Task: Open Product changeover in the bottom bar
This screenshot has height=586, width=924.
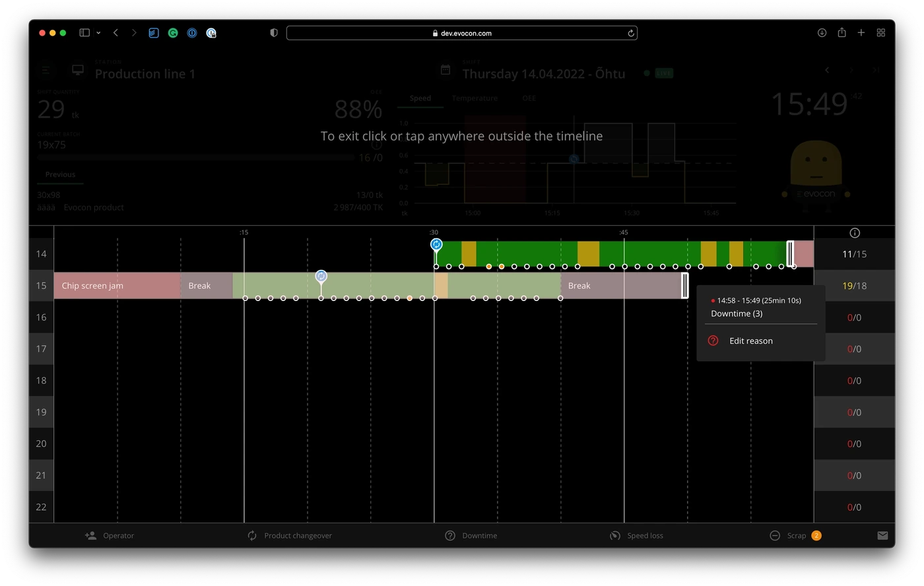Action: (x=290, y=536)
